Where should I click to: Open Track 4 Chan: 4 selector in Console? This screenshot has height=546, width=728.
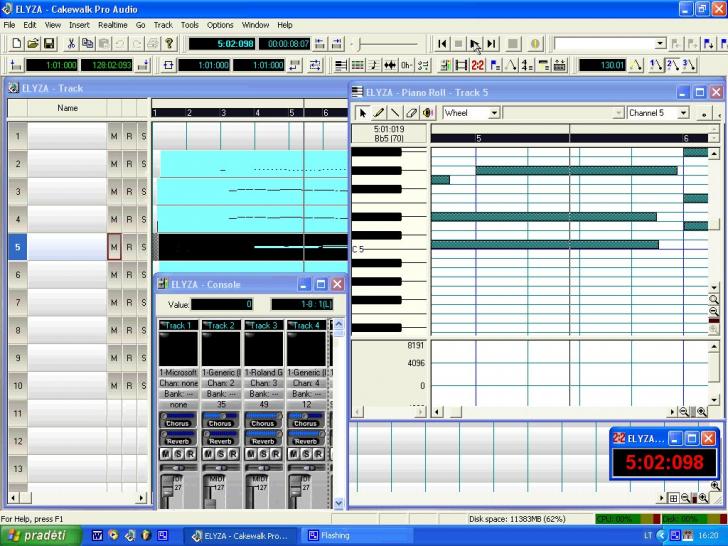[x=306, y=383]
